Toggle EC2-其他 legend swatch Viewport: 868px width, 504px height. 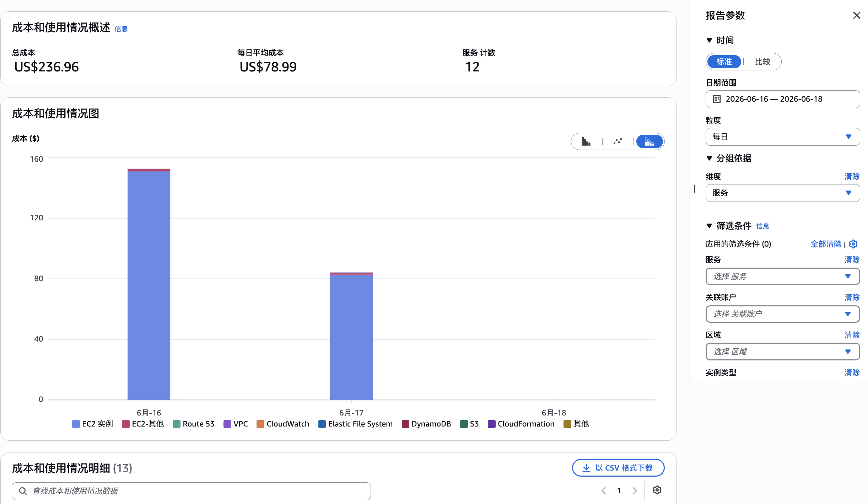[125, 424]
